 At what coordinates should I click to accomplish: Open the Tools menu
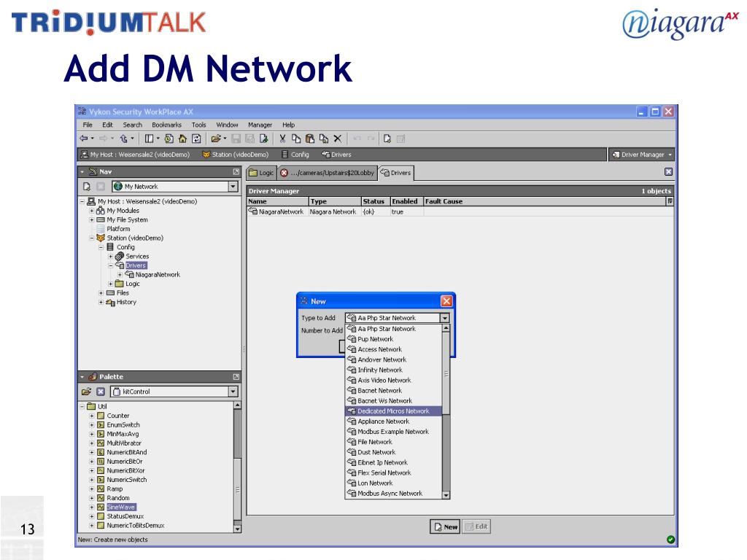(x=198, y=125)
